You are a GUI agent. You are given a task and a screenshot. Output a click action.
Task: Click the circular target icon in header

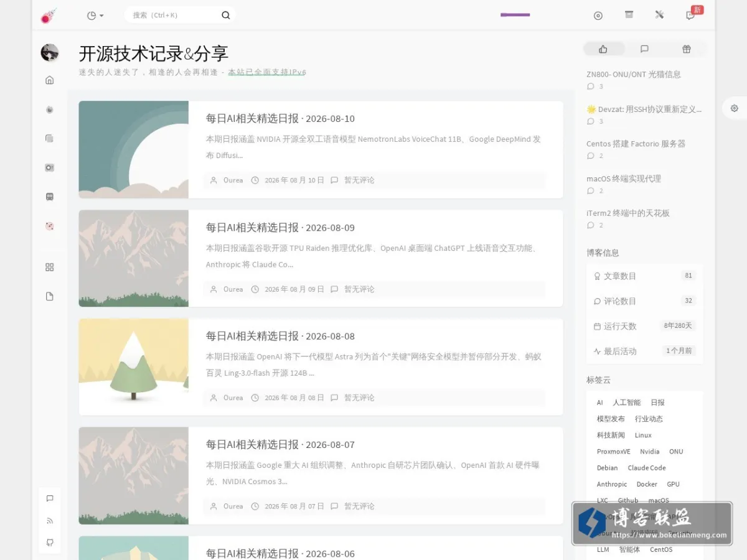(598, 16)
